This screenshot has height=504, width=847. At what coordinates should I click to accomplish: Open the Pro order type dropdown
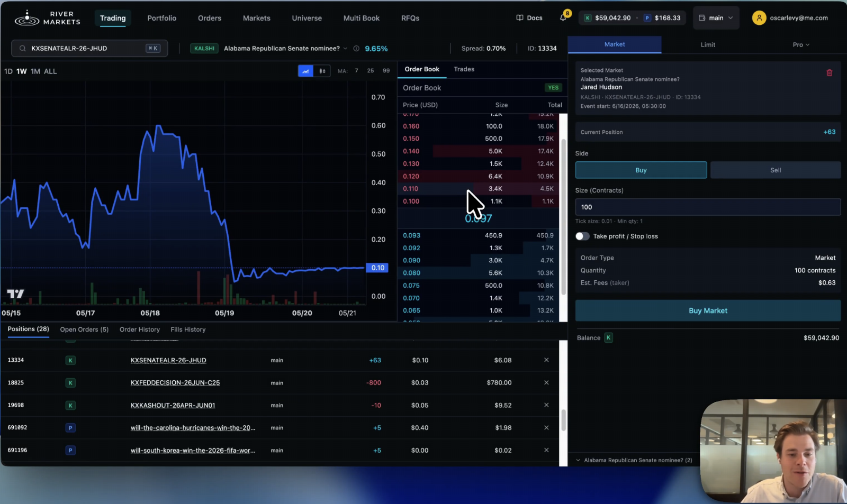(x=801, y=45)
